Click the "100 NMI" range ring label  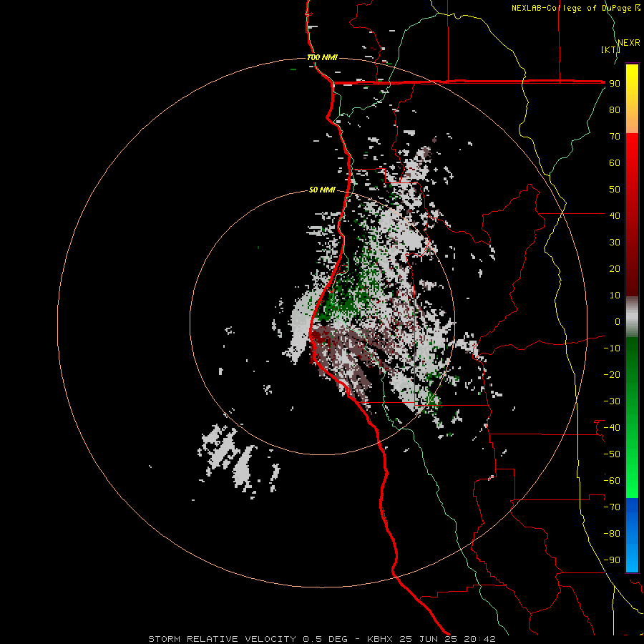pyautogui.click(x=323, y=57)
